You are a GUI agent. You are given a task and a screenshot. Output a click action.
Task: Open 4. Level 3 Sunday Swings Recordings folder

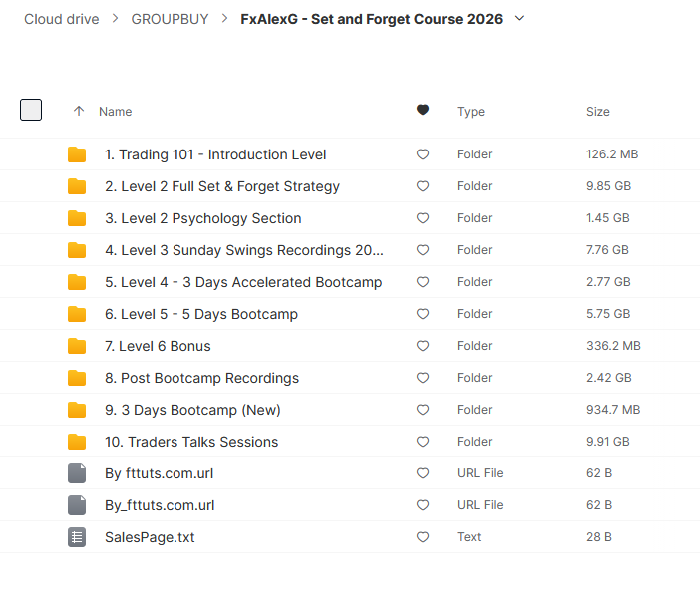tap(244, 250)
